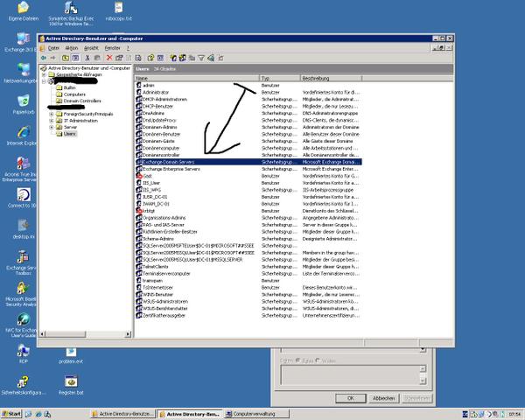Collapse the redacted domain tree node

(44, 81)
